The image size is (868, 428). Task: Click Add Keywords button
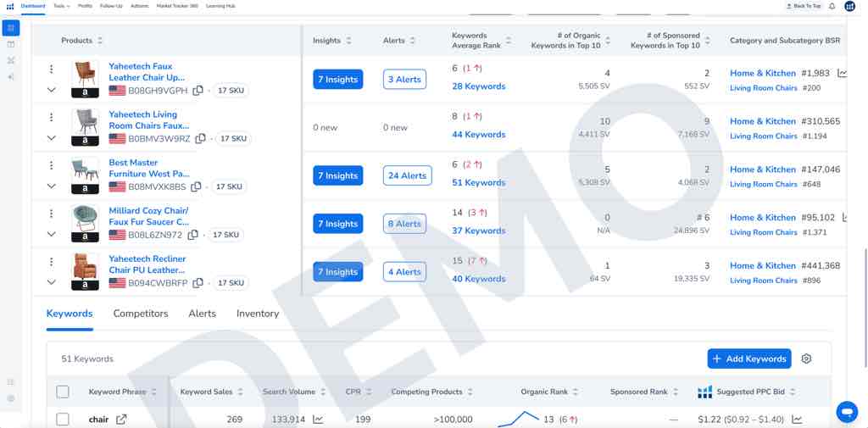749,359
